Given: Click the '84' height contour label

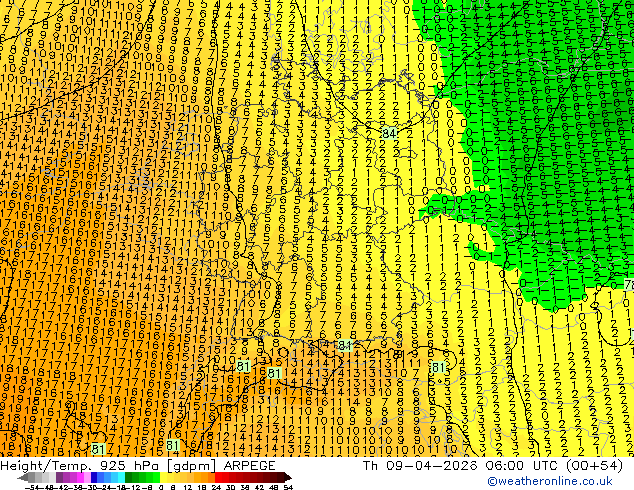Looking at the screenshot, I should pyautogui.click(x=389, y=133).
